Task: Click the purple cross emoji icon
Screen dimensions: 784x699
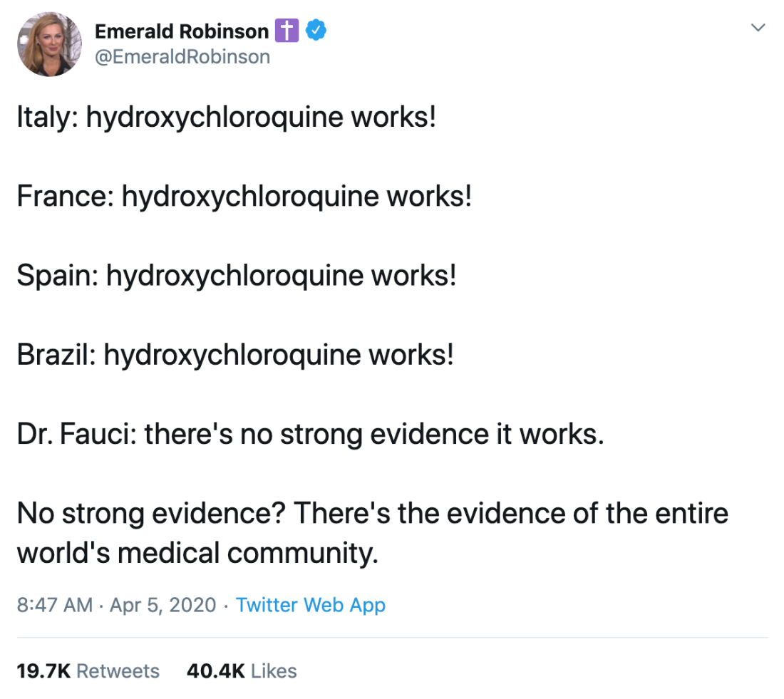Action: [287, 31]
